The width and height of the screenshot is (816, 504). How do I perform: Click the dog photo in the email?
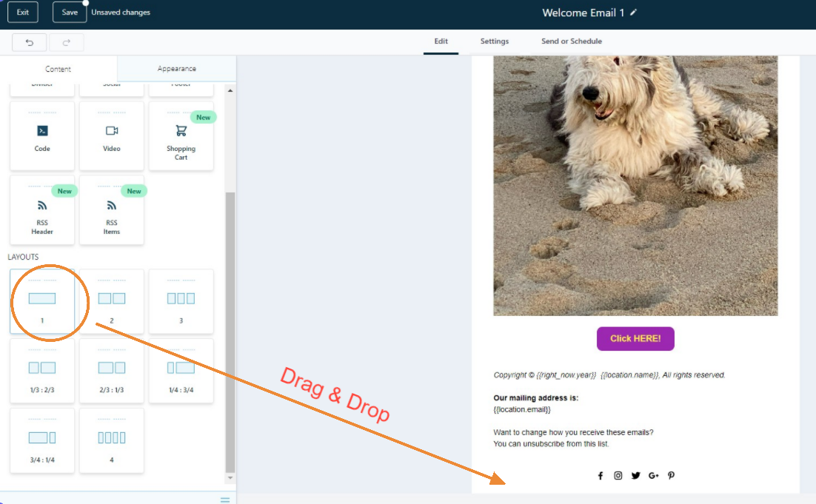tap(635, 186)
